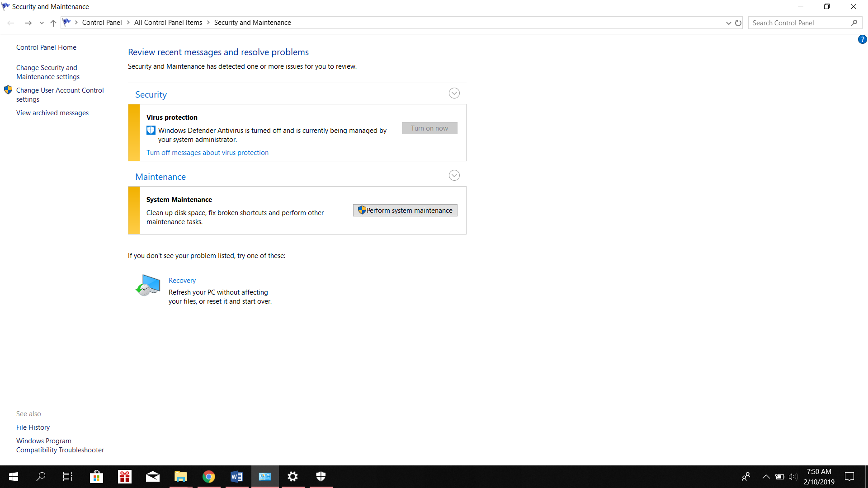Open the Recovery computer icon
Screen dimensions: 868x488
point(148,285)
